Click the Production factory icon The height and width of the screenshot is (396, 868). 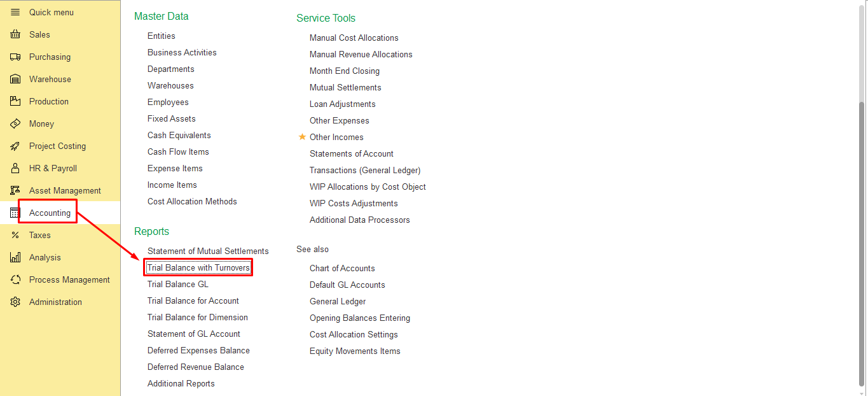[15, 102]
